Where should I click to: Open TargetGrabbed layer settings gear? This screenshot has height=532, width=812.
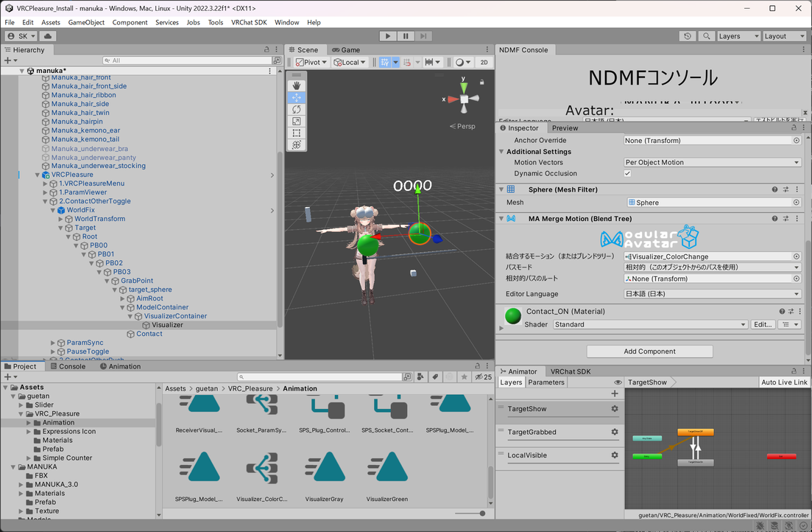point(614,431)
